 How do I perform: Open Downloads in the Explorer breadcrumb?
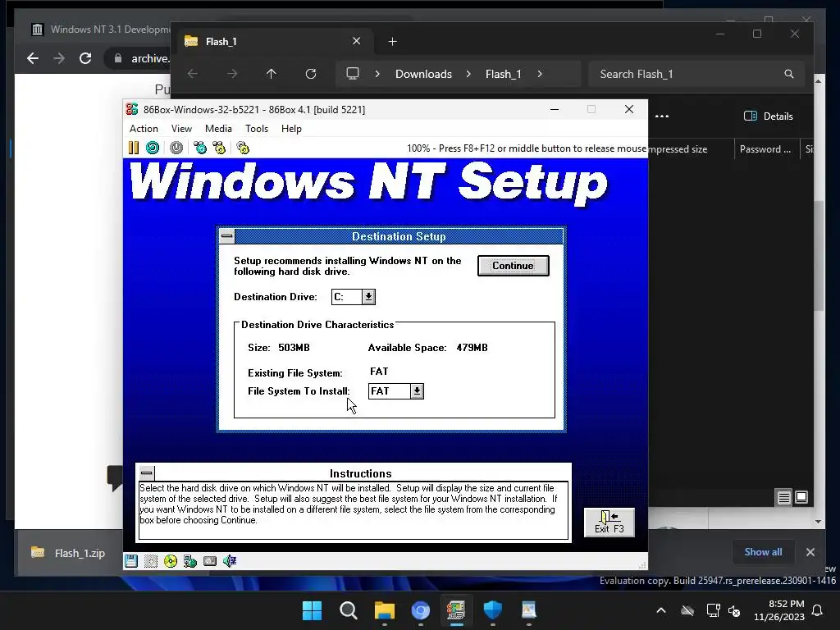423,74
